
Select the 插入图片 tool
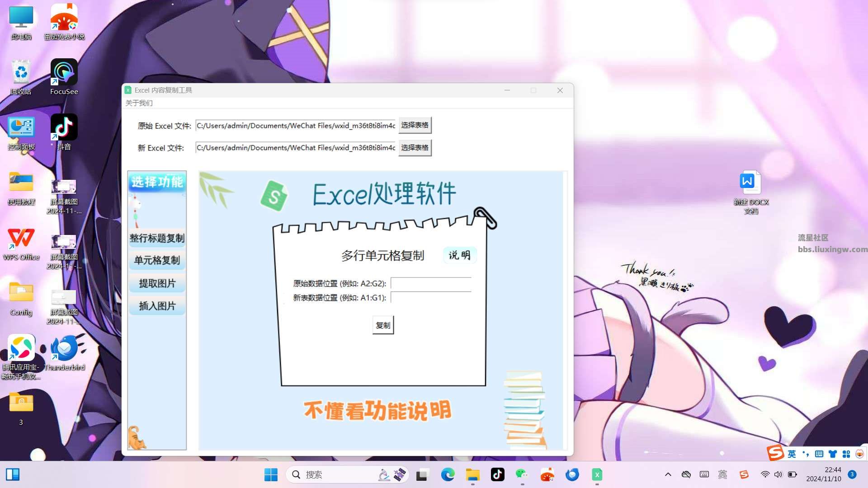(157, 305)
